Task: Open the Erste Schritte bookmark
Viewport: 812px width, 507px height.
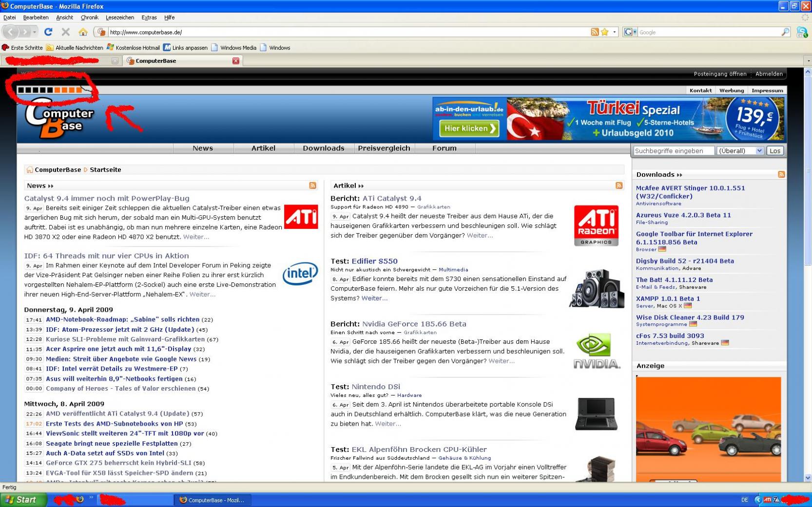Action: pyautogui.click(x=22, y=48)
